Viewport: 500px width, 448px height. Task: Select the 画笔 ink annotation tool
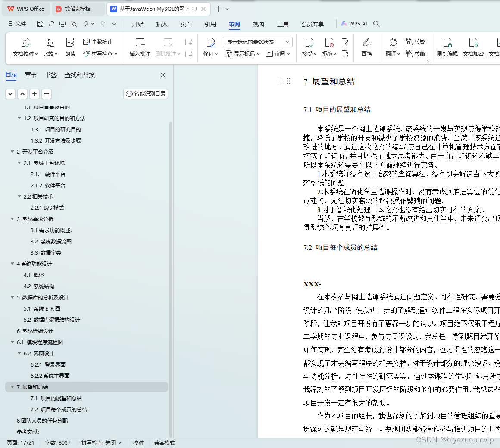[366, 47]
